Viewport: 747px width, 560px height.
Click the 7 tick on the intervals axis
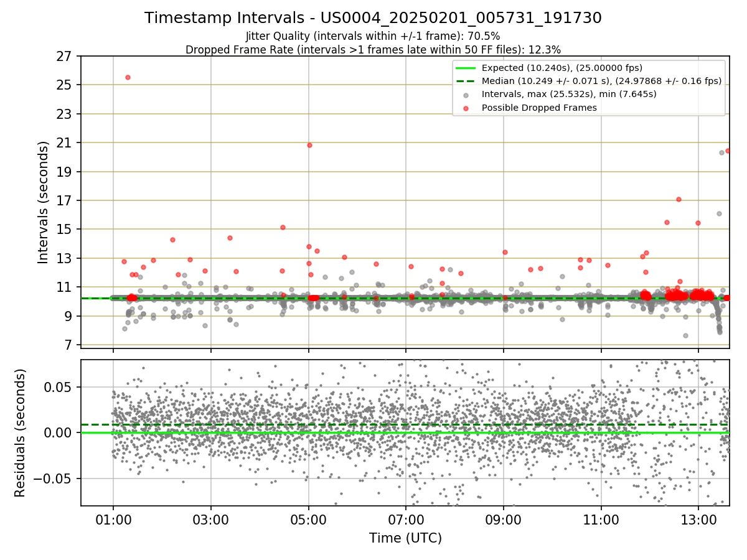tap(68, 345)
